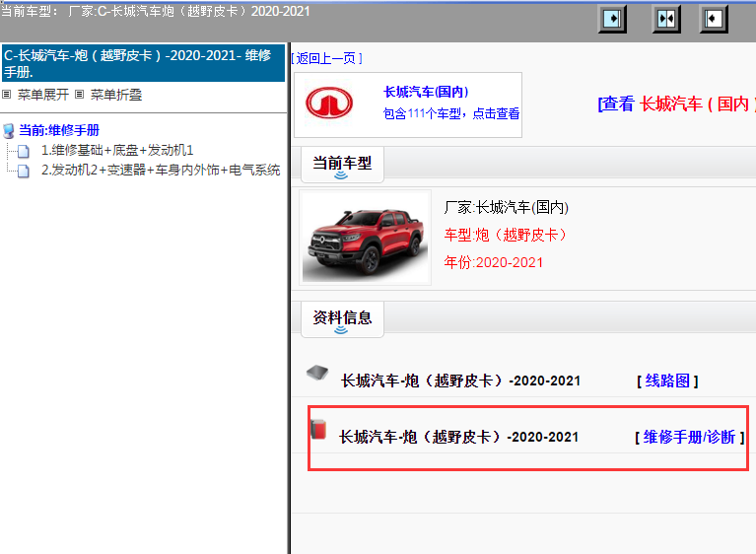Click the blue C-长城汽车-炮 维修手册 header
This screenshot has height=554, width=756.
click(x=143, y=63)
